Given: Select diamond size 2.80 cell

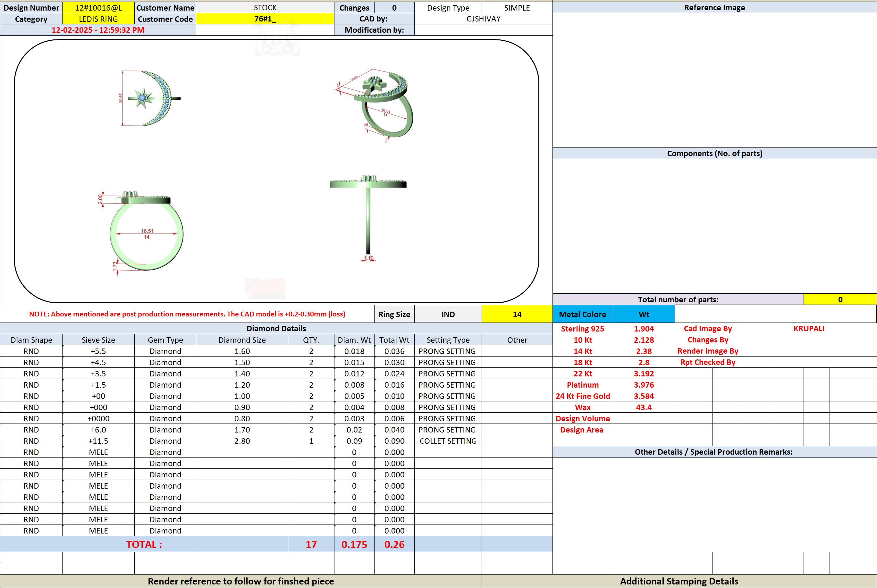Looking at the screenshot, I should click(242, 441).
